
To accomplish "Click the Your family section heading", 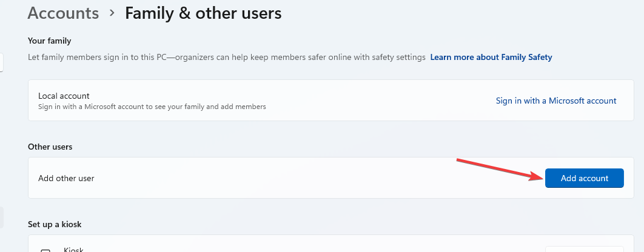I will click(x=50, y=41).
